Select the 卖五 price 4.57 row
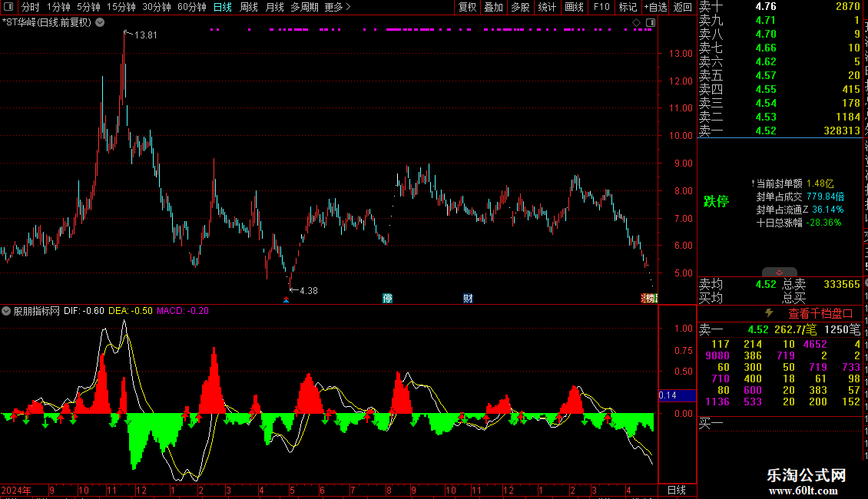 pyautogui.click(x=780, y=76)
